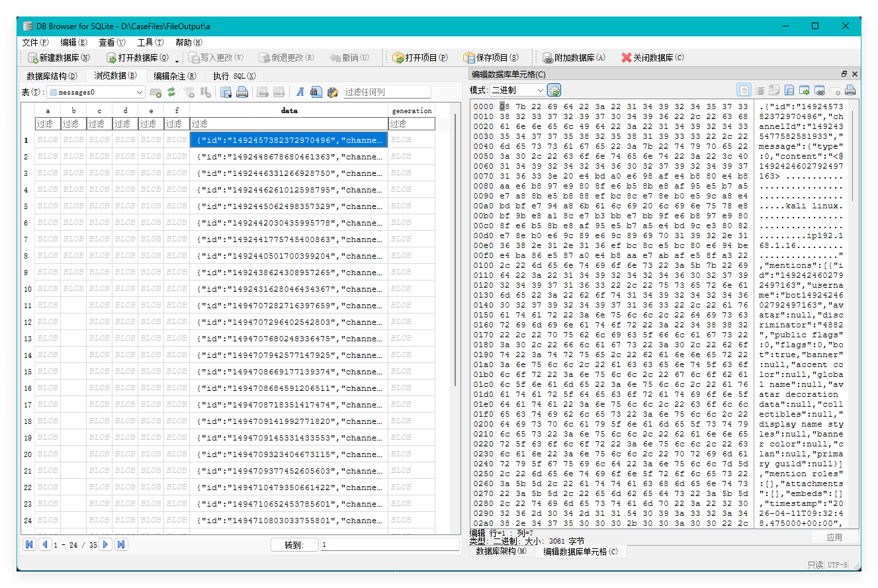878x588 pixels.
Task: Click Revert Changes (倒退更改) toolbar button
Action: (286, 58)
